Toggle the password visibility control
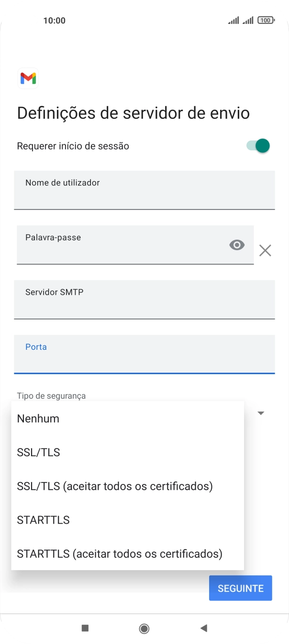The width and height of the screenshot is (289, 644). click(237, 245)
